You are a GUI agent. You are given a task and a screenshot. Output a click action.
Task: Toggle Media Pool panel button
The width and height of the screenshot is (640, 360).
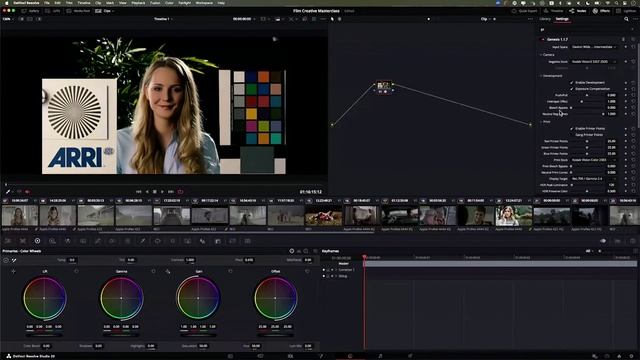click(x=78, y=11)
